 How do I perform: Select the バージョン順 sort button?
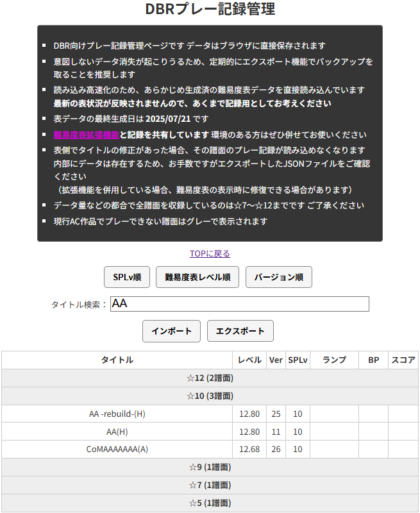(279, 277)
